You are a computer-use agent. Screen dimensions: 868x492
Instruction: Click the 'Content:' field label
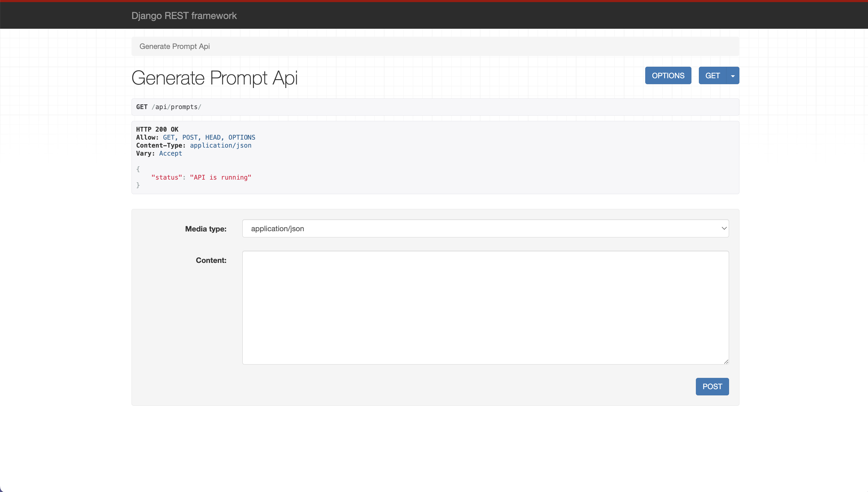click(211, 260)
